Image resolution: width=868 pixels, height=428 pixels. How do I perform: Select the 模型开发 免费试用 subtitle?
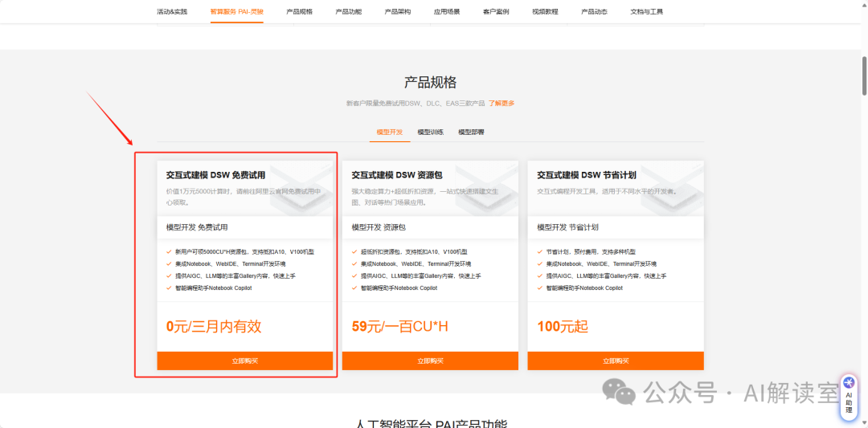tap(197, 227)
